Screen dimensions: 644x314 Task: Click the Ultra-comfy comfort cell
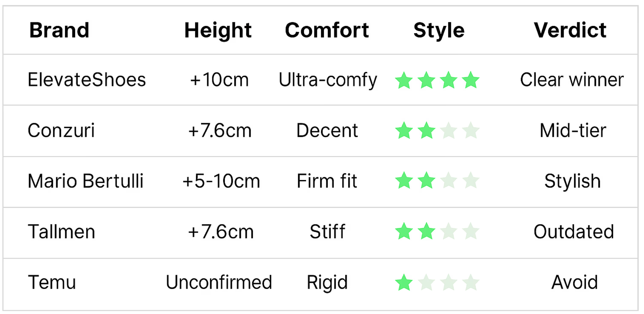coord(327,80)
